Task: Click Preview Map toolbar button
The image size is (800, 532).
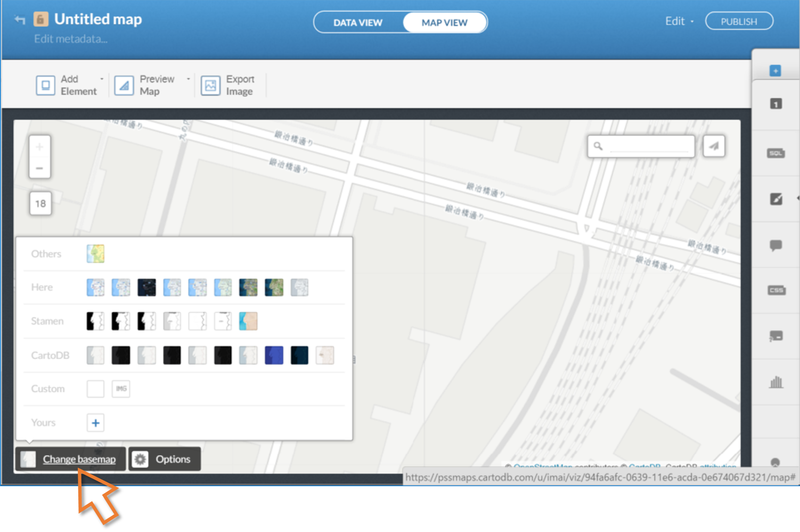Action: [x=145, y=85]
